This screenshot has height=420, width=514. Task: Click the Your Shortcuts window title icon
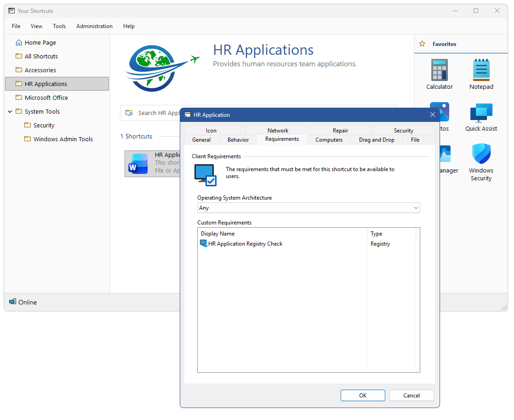(11, 11)
